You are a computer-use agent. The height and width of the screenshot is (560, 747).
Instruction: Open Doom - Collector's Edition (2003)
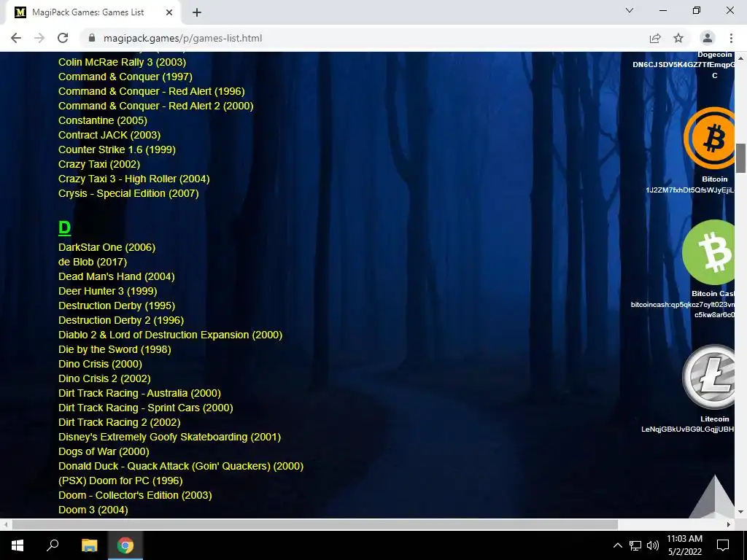click(x=135, y=495)
